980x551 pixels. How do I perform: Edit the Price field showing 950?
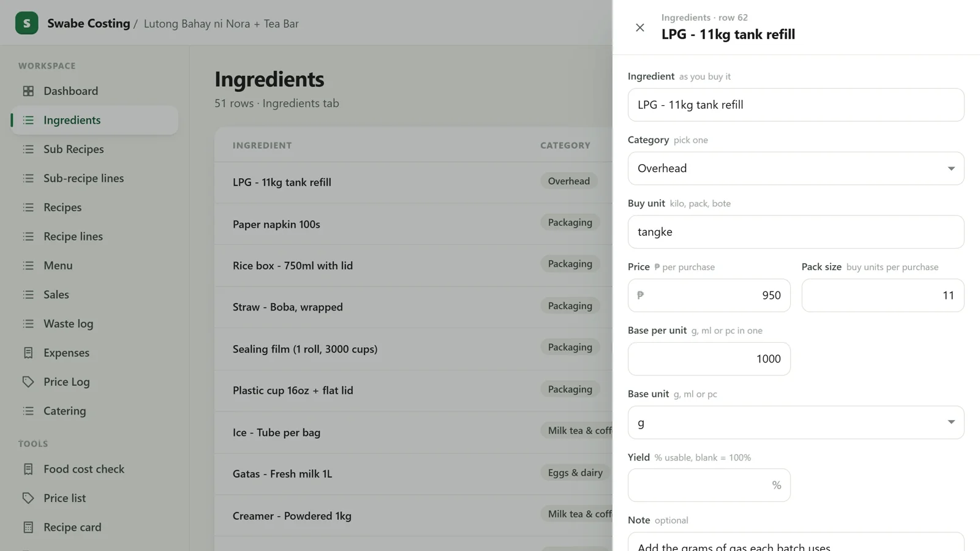pyautogui.click(x=709, y=296)
